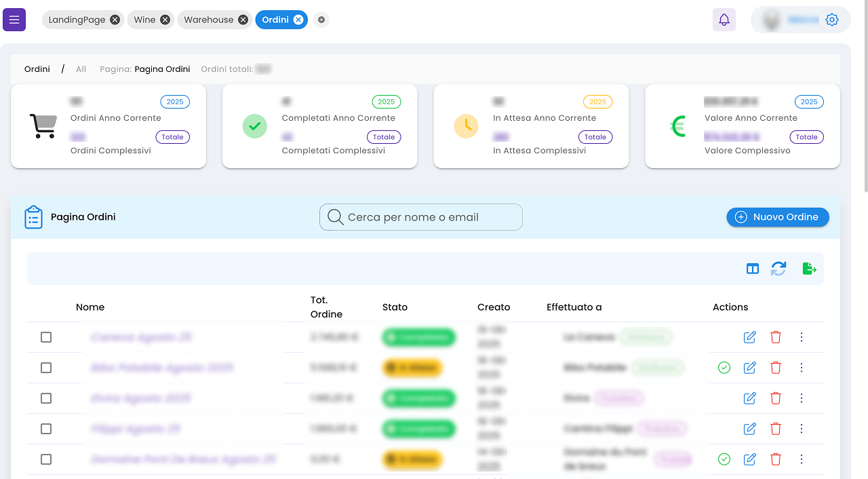Edit the first order row
868x479 pixels.
click(749, 337)
